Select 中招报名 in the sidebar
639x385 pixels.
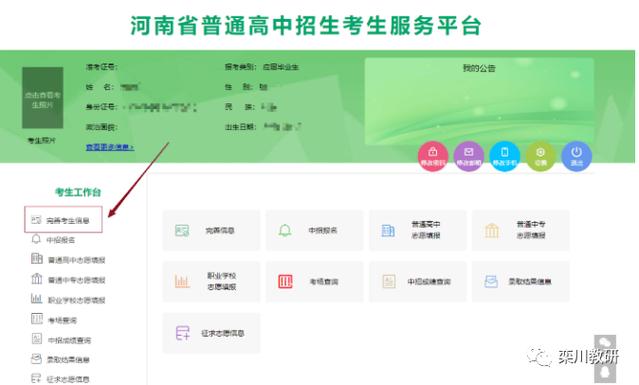tap(53, 240)
